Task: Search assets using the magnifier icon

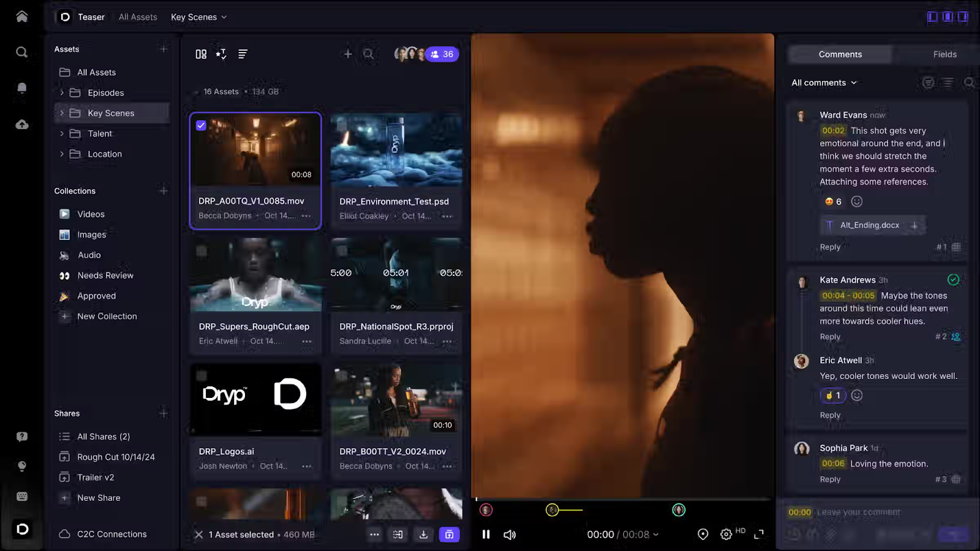Action: coord(367,54)
